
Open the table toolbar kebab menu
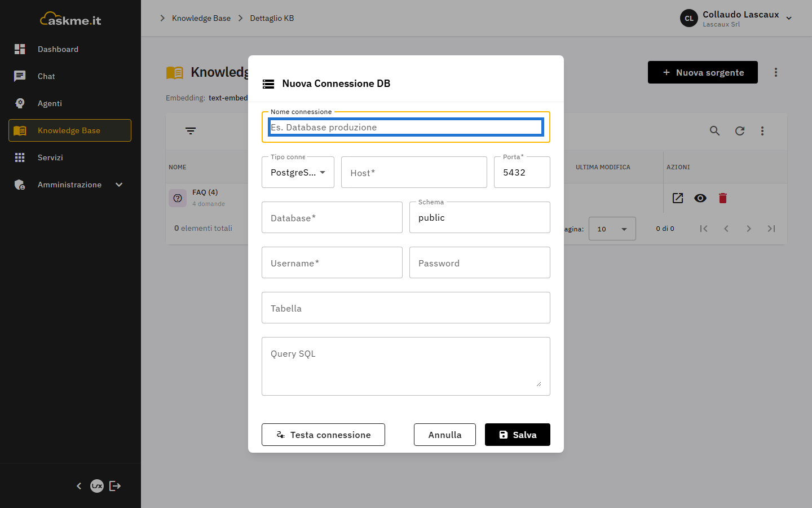pyautogui.click(x=762, y=131)
